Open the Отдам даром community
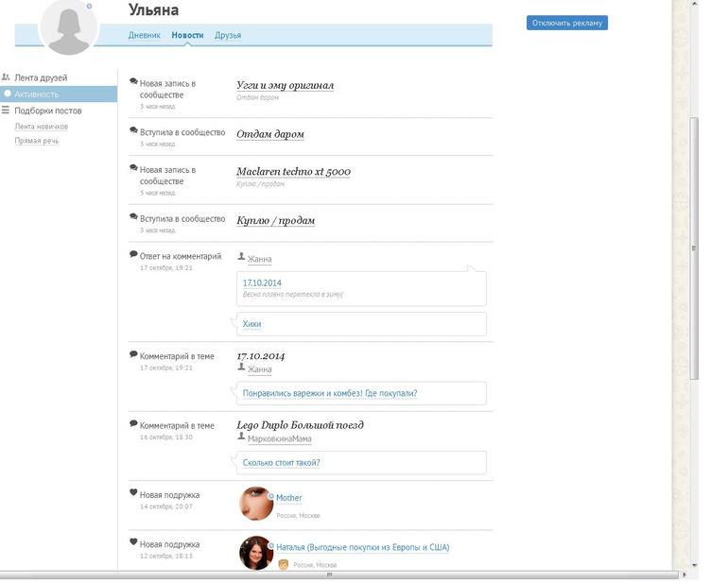The image size is (728, 582). (270, 134)
